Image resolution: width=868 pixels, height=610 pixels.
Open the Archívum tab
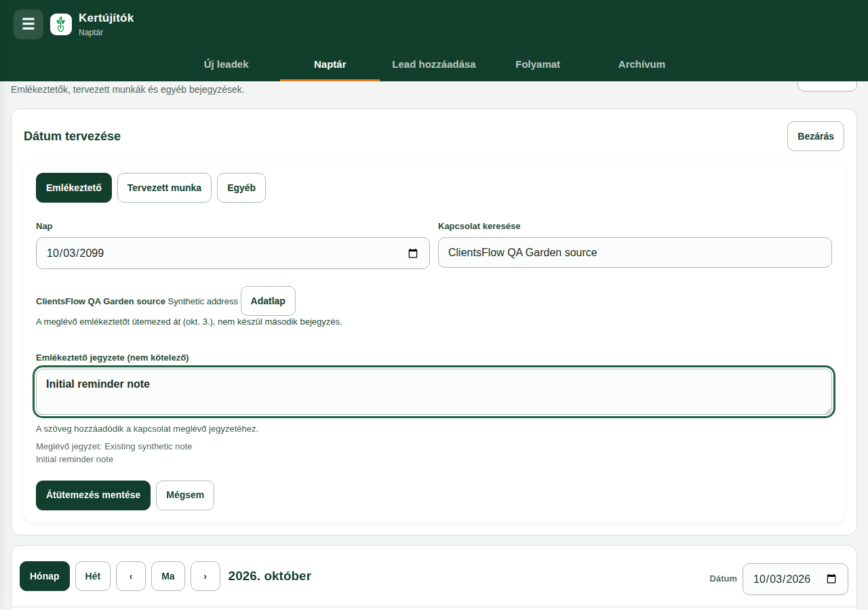point(642,64)
